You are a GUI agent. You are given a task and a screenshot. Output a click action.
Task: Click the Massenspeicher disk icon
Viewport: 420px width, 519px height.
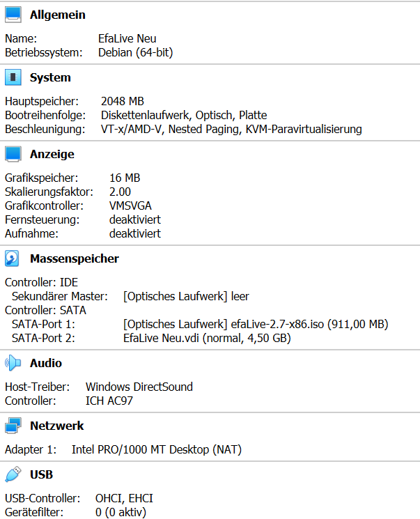pos(13,258)
